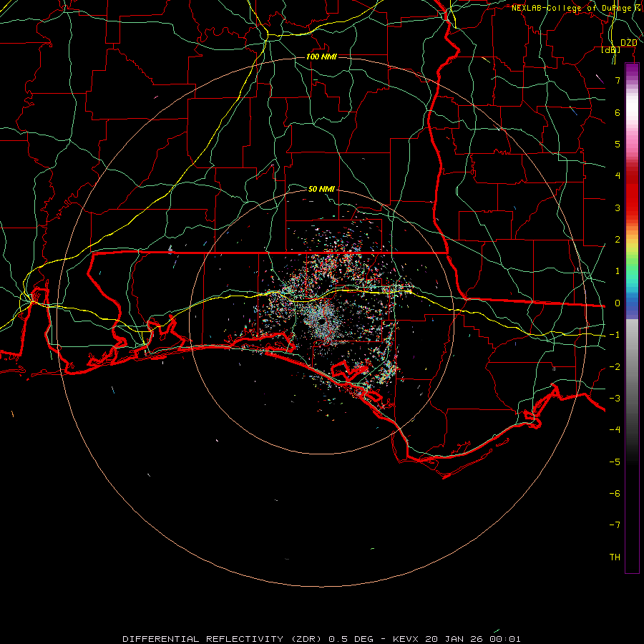Click the -2 dB scale label
The image size is (644, 644).
(615, 367)
